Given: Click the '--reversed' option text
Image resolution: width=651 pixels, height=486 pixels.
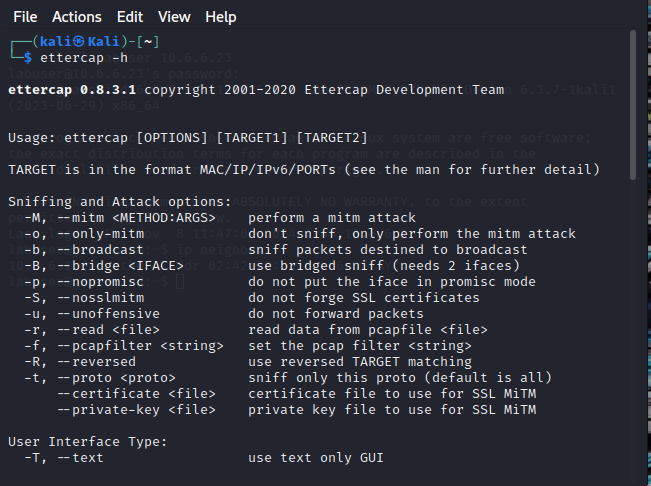Looking at the screenshot, I should 96,362.
